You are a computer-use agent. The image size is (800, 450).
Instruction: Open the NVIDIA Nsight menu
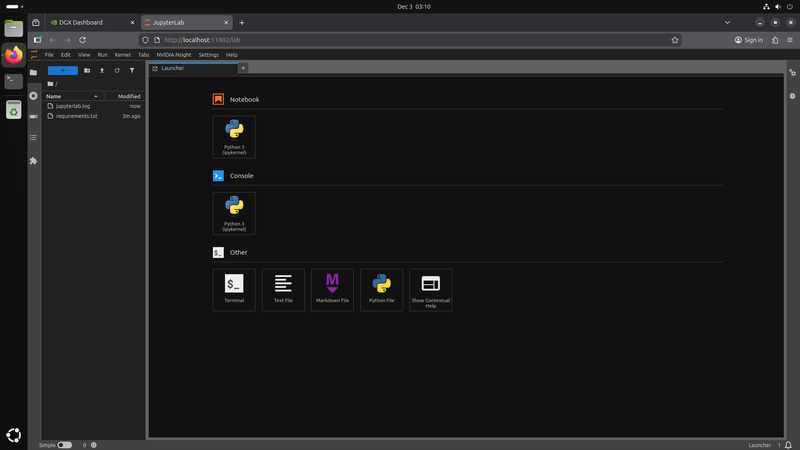tap(173, 55)
